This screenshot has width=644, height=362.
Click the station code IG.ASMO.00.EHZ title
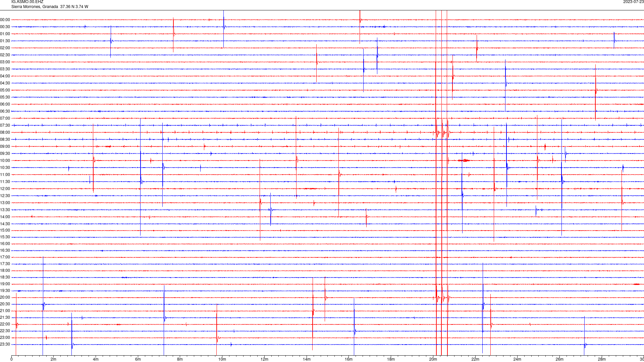[27, 2]
